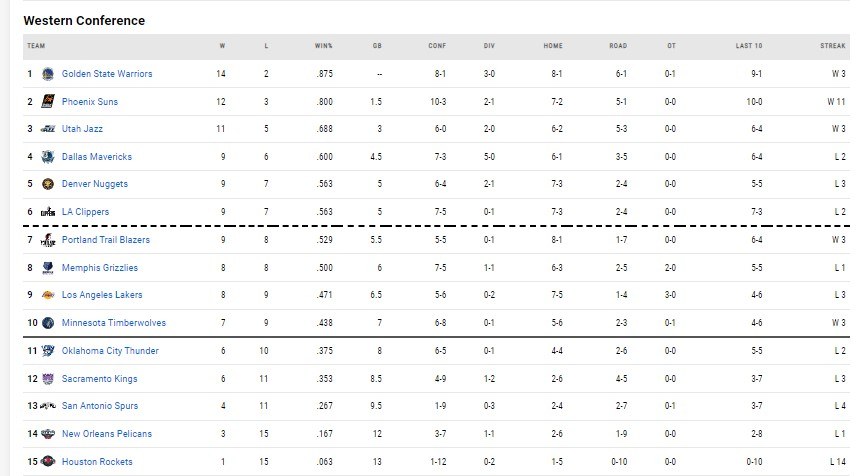The height and width of the screenshot is (476, 857).
Task: Sort the table by the W column
Action: pyautogui.click(x=222, y=46)
